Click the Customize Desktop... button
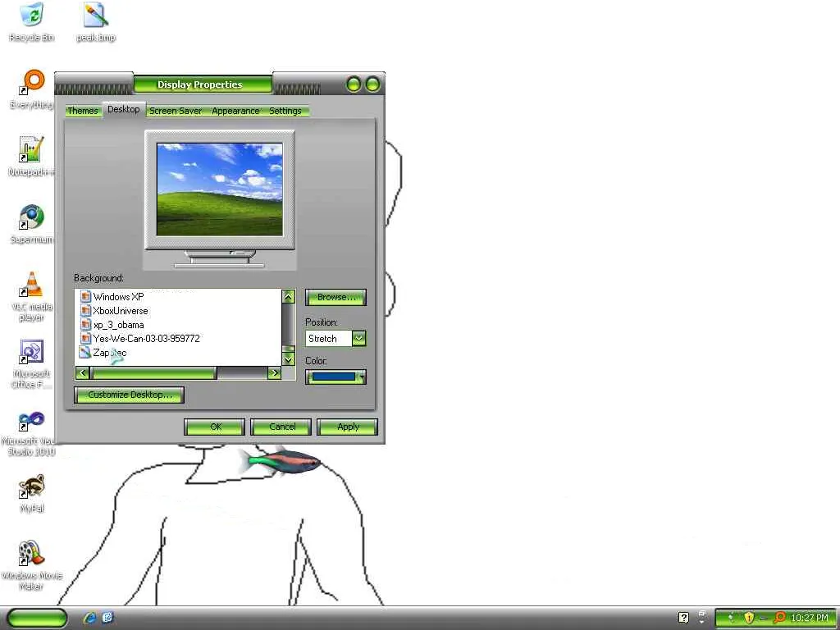 coord(129,395)
